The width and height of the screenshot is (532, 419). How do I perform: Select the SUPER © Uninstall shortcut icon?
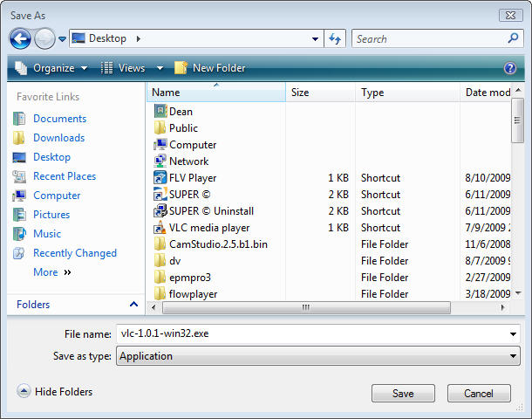(160, 211)
